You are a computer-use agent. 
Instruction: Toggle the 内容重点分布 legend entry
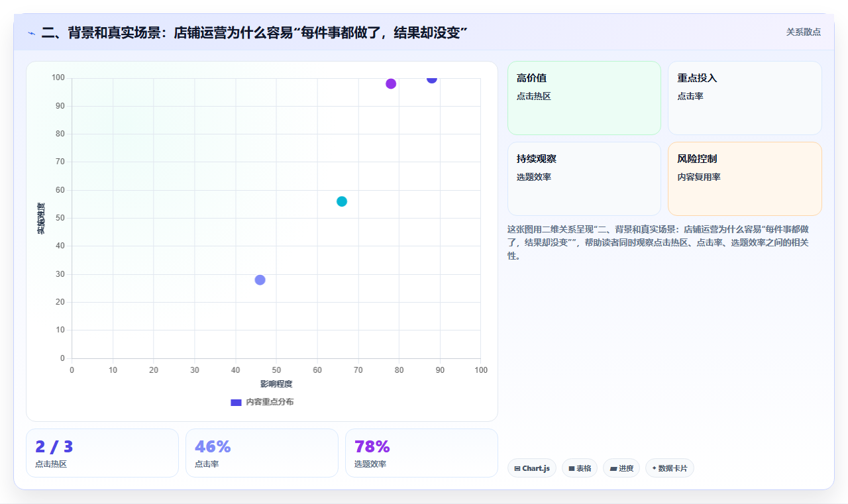click(262, 402)
